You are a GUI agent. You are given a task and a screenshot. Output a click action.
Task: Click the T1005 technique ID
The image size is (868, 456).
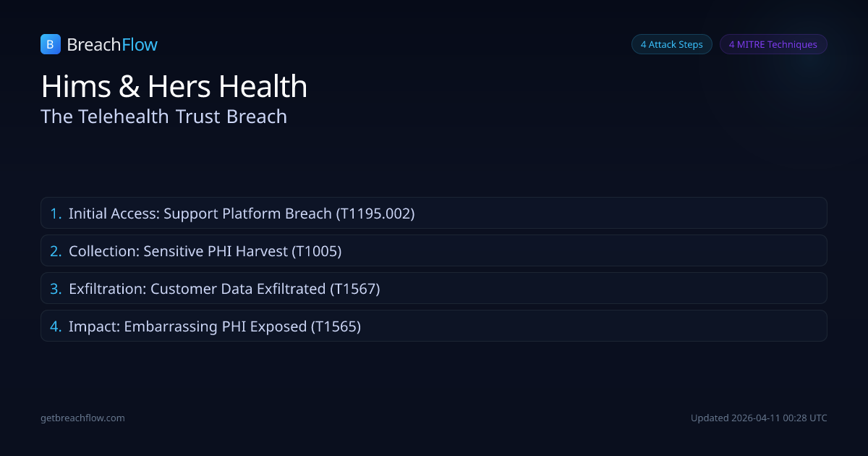(x=316, y=251)
